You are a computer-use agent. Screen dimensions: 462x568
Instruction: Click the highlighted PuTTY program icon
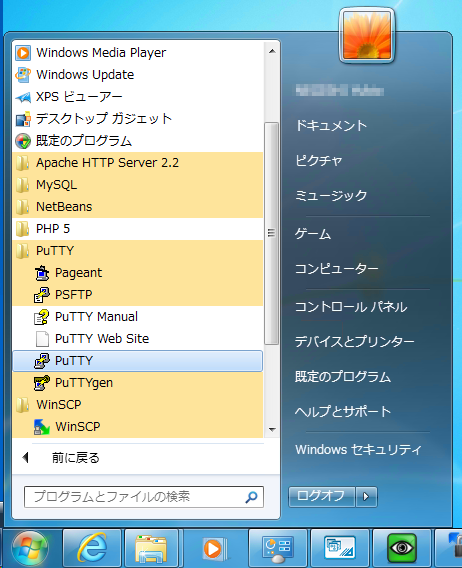click(42, 361)
